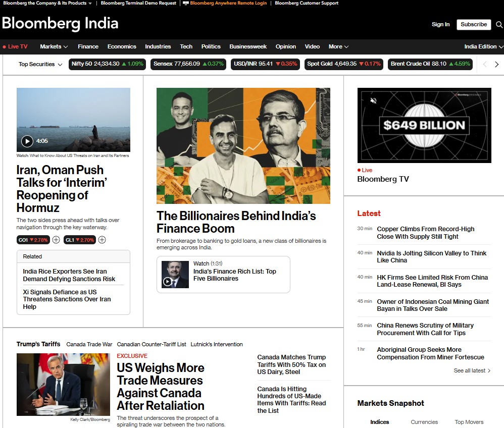
Task: Expand Bloomberg the Company & Its Products
Action: tap(47, 3)
